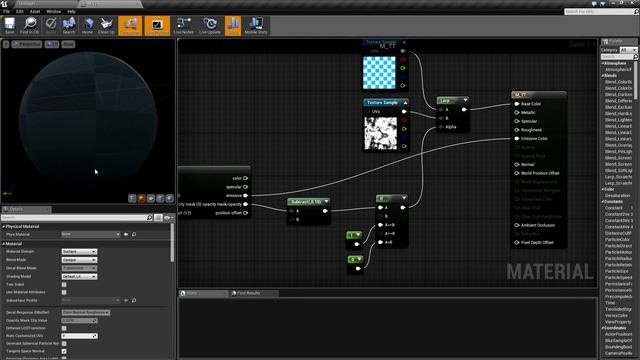Collapse the Lerp node arrow

(x=465, y=100)
